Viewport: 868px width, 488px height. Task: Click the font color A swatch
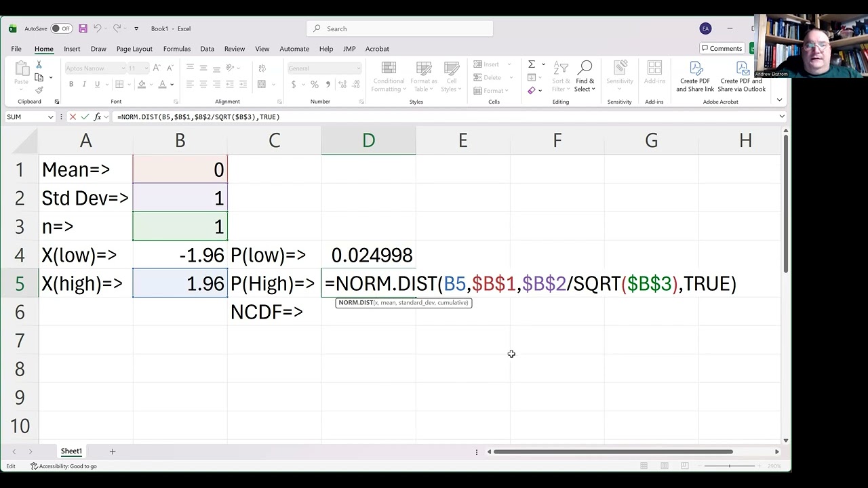(x=162, y=84)
